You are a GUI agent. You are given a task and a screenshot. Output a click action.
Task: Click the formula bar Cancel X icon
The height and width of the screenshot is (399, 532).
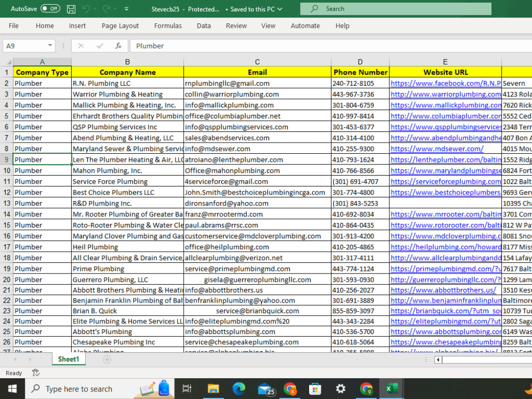point(81,46)
